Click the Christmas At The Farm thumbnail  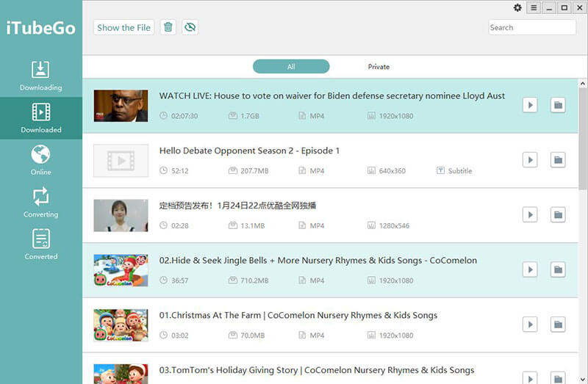point(121,325)
